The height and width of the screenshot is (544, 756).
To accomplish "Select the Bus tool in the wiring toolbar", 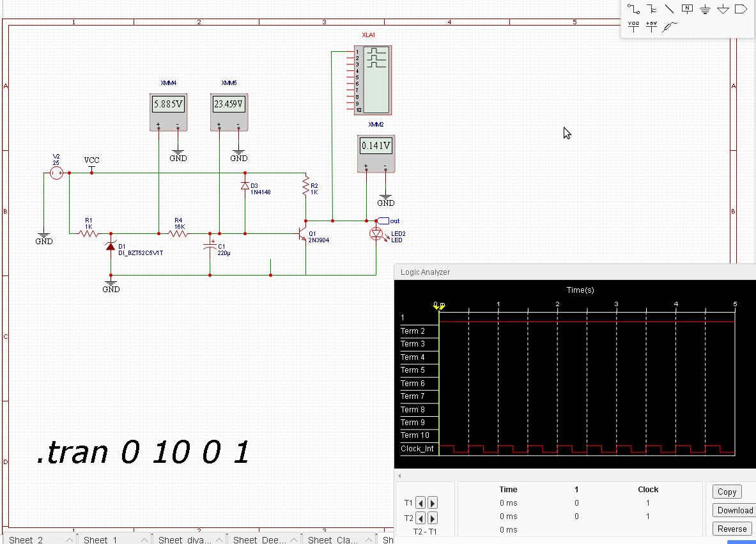I will click(651, 9).
